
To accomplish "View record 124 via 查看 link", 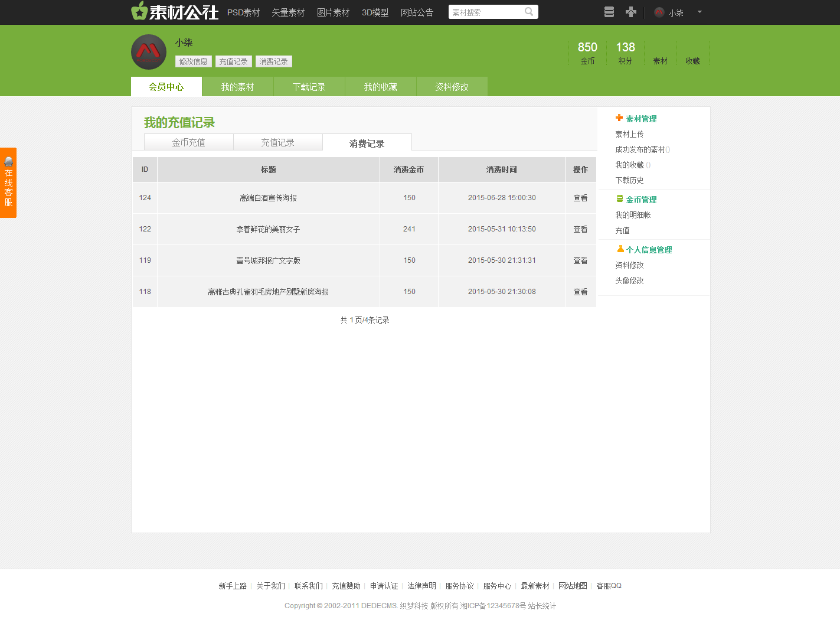I will 580,198.
